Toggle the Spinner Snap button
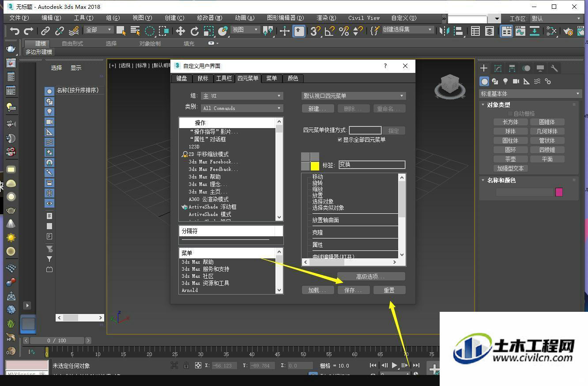This screenshot has height=386, width=588. (x=358, y=31)
